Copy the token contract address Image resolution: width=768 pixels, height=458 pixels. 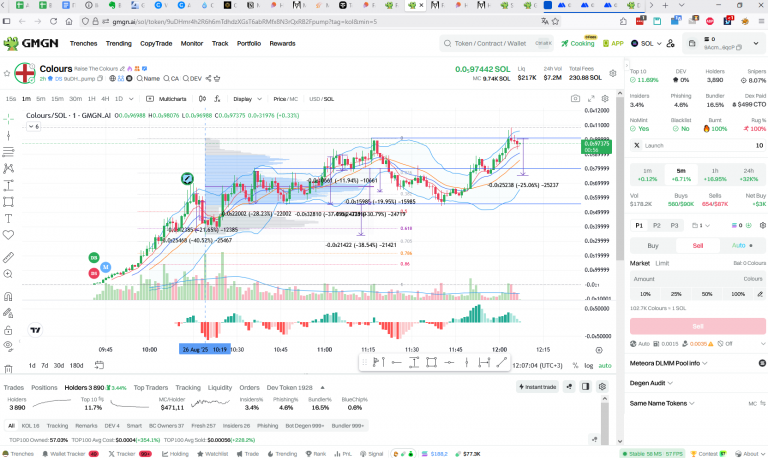(x=100, y=78)
